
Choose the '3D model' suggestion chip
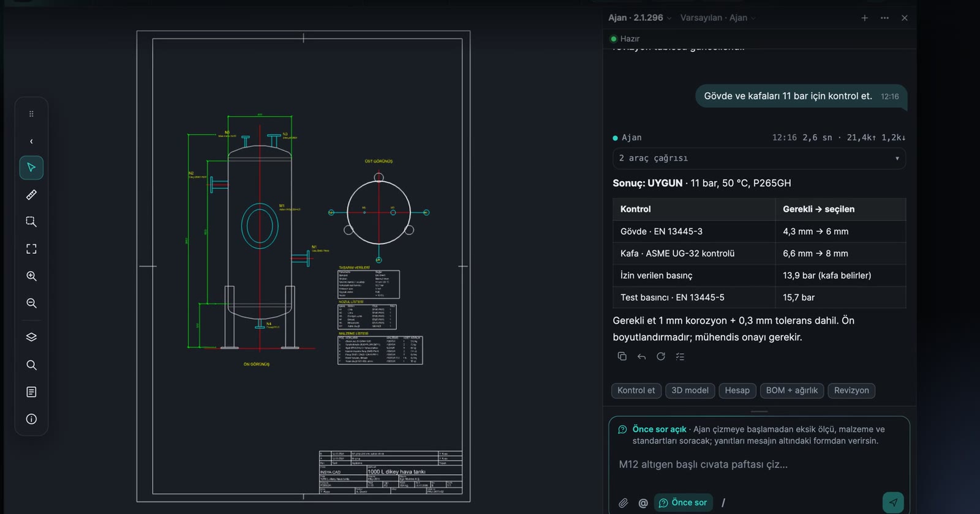coord(690,390)
